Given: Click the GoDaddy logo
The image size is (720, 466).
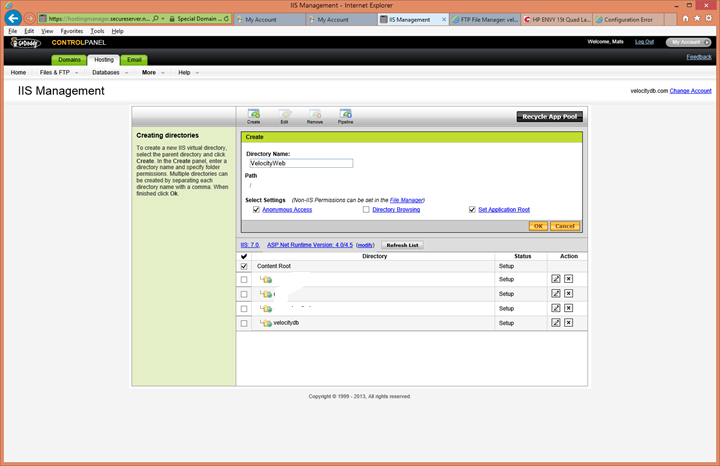Looking at the screenshot, I should point(26,43).
